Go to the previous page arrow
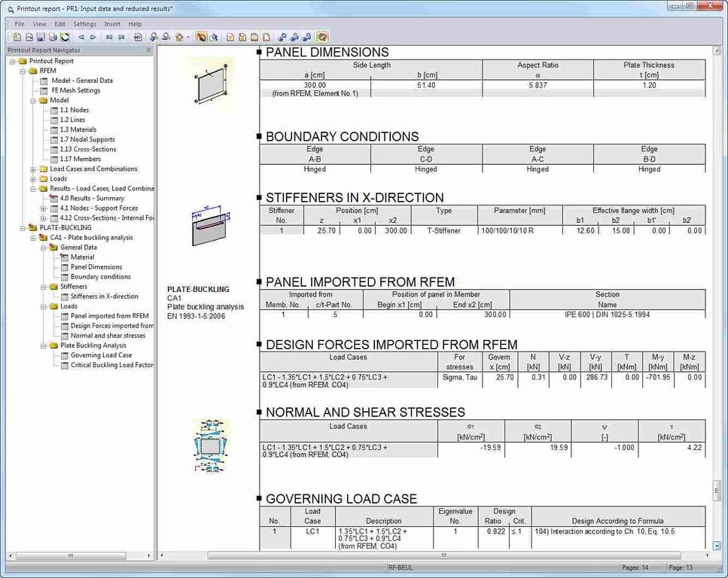The image size is (728, 578). [x=81, y=37]
